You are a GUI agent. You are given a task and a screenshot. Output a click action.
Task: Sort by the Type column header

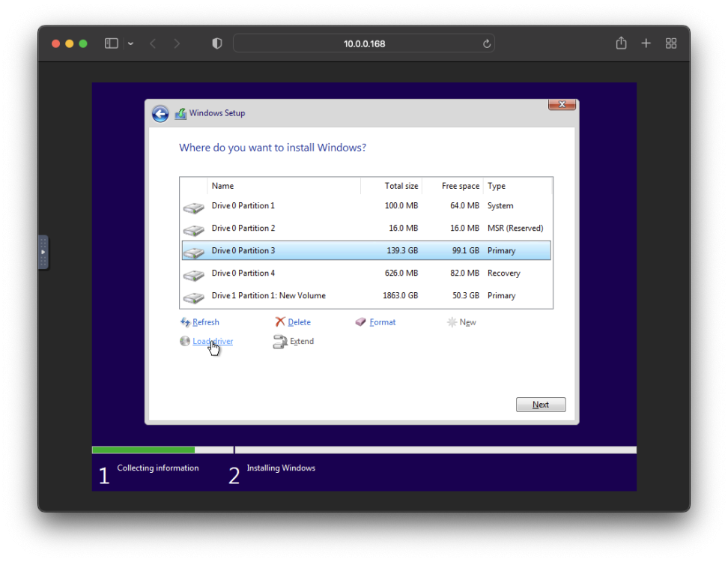click(518, 186)
